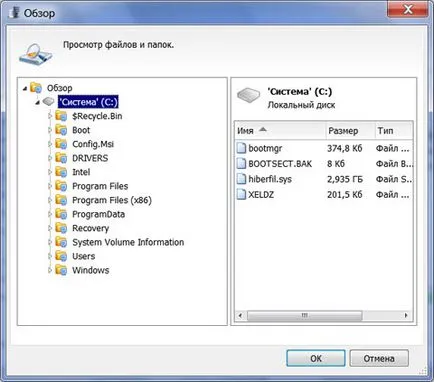Close the Обзор dialog window
Viewport: 434px width, 382px height.
[408, 9]
